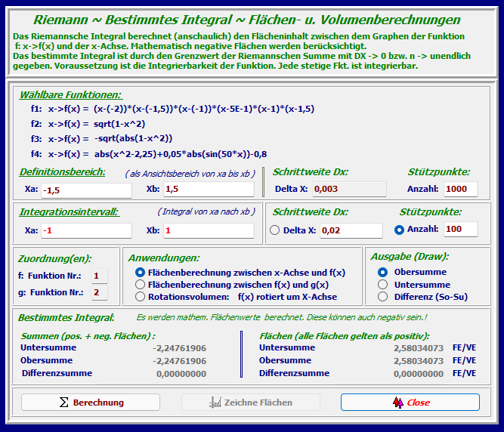Click the Berechnung button
Screen dimensions: 504x432
(91, 403)
